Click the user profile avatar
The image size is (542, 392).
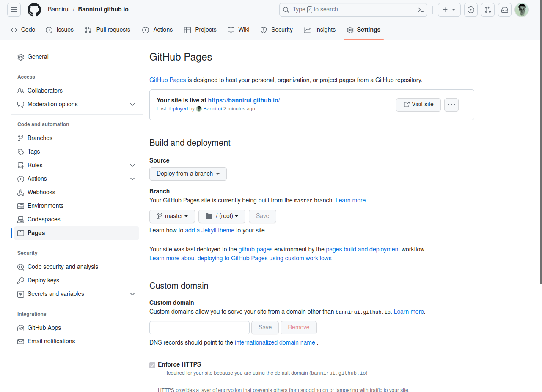click(x=522, y=10)
